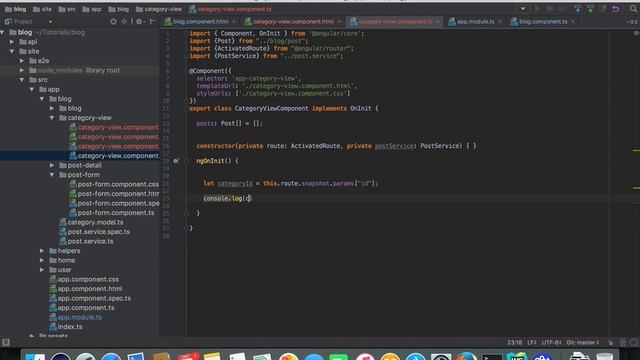Click the VCS commit changes icon
640x360 pixels.
[x=590, y=9]
